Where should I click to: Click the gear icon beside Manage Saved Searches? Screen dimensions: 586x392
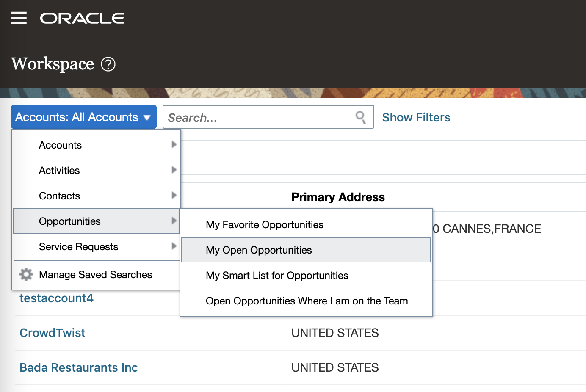pos(26,274)
